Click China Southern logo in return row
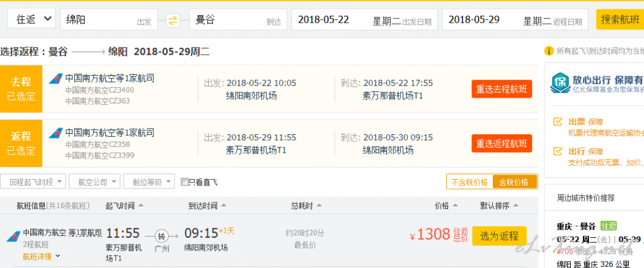The width and height of the screenshot is (644, 268). tap(56, 133)
